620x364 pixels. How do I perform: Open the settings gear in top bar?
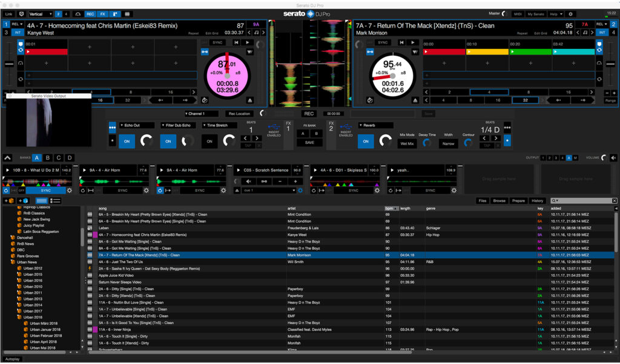[570, 14]
